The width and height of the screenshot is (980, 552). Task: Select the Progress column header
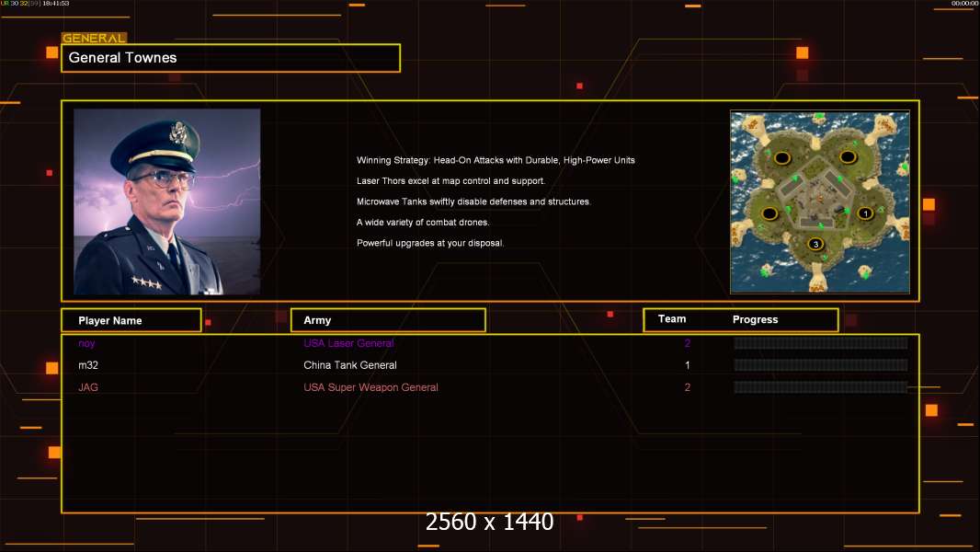[x=755, y=319]
